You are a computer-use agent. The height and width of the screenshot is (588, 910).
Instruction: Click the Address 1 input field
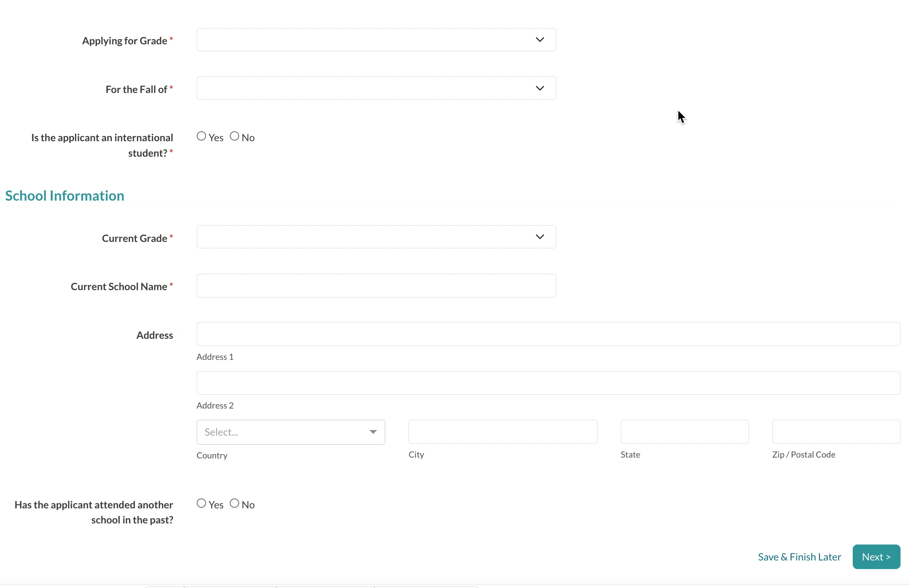point(548,334)
